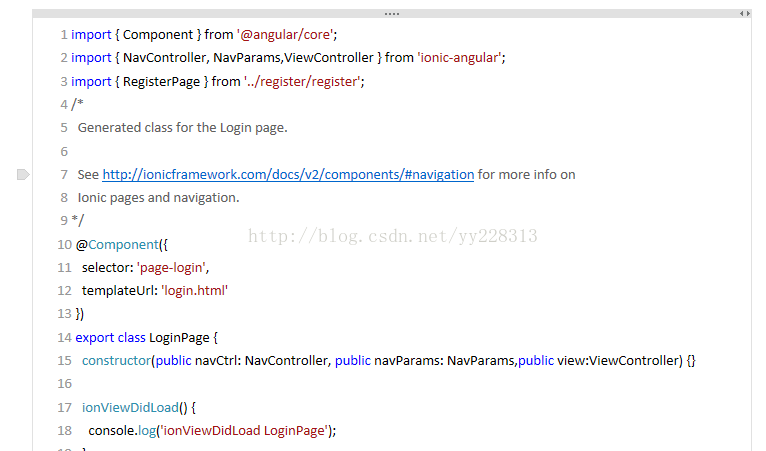766x451 pixels.
Task: Click 'LoginPage' class name on line 14
Action: pyautogui.click(x=179, y=338)
